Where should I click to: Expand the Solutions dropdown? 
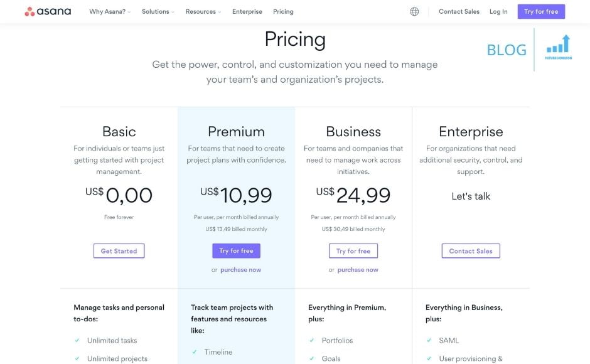tap(158, 11)
